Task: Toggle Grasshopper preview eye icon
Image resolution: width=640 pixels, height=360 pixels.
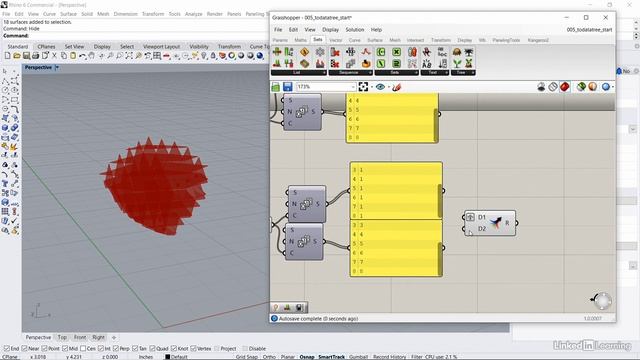Action: tap(380, 87)
